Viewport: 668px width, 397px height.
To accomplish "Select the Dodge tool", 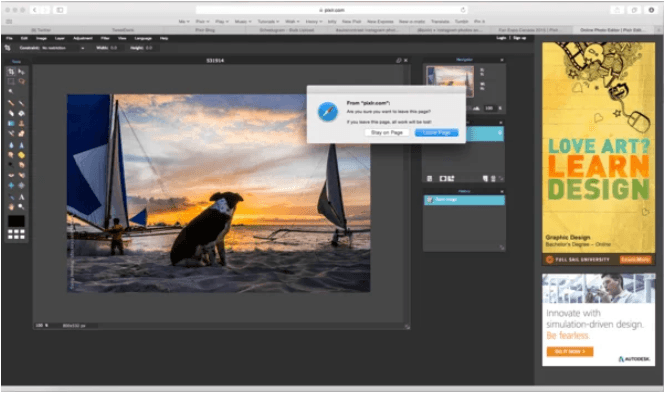I will point(11,165).
